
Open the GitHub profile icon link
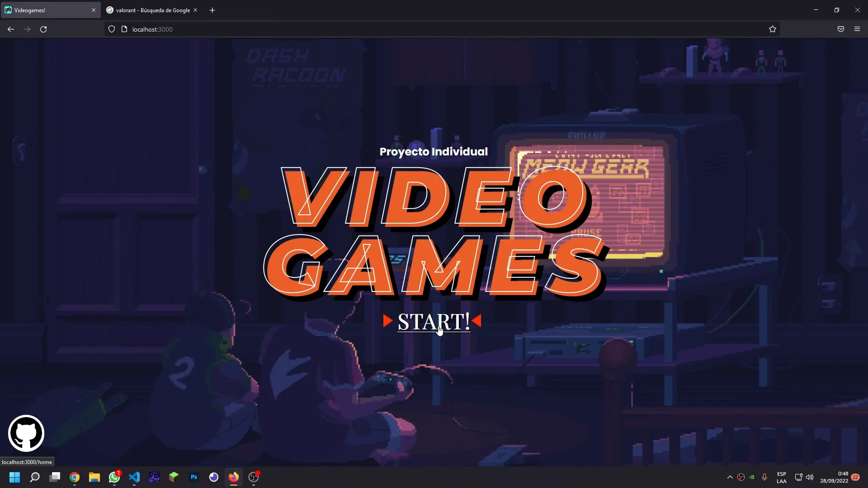click(x=26, y=433)
